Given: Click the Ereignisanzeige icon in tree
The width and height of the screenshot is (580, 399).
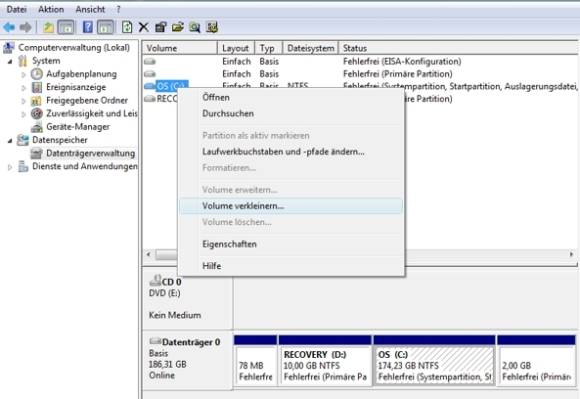Looking at the screenshot, I should [37, 87].
